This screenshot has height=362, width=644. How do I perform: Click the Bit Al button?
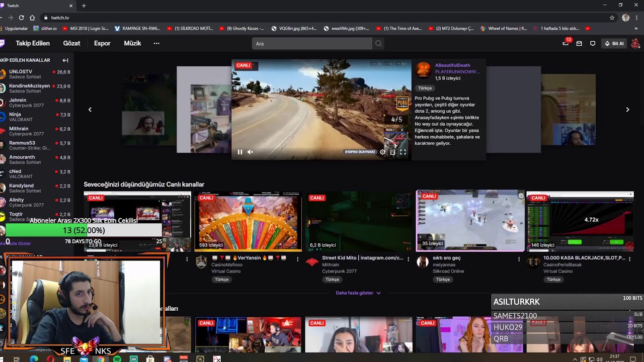(x=614, y=44)
